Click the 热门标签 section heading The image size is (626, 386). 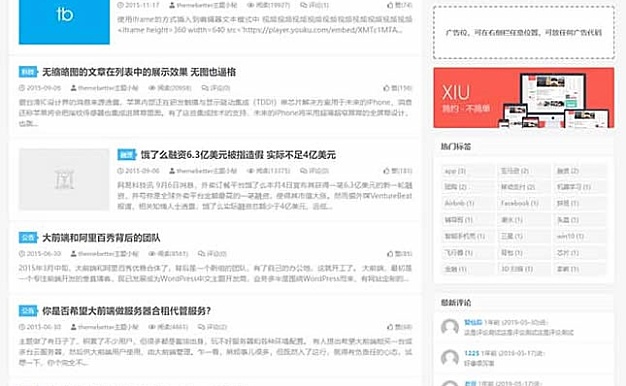coord(456,147)
